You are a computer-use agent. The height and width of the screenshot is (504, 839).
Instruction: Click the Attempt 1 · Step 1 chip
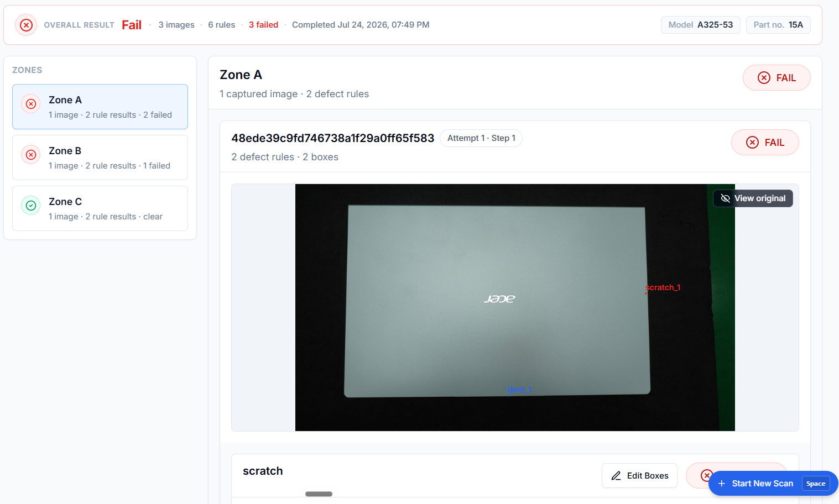(481, 138)
